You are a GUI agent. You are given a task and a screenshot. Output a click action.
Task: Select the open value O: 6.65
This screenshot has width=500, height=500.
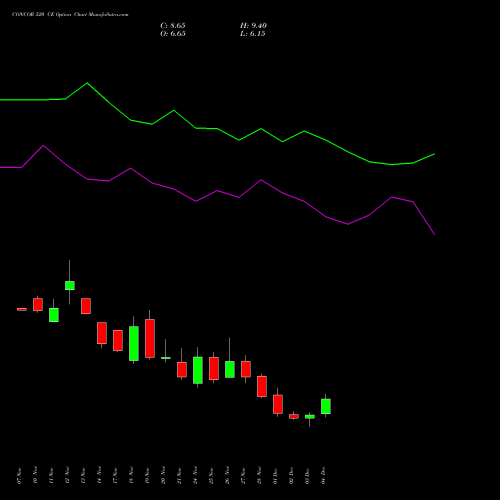click(x=173, y=34)
